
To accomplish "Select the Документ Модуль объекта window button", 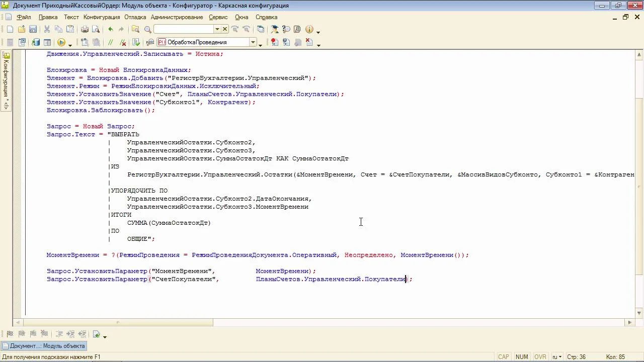I will [44, 346].
